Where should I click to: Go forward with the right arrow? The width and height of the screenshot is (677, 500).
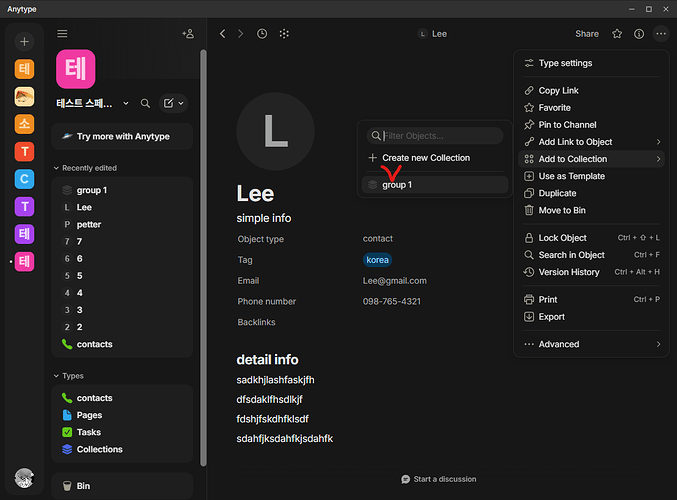point(240,34)
